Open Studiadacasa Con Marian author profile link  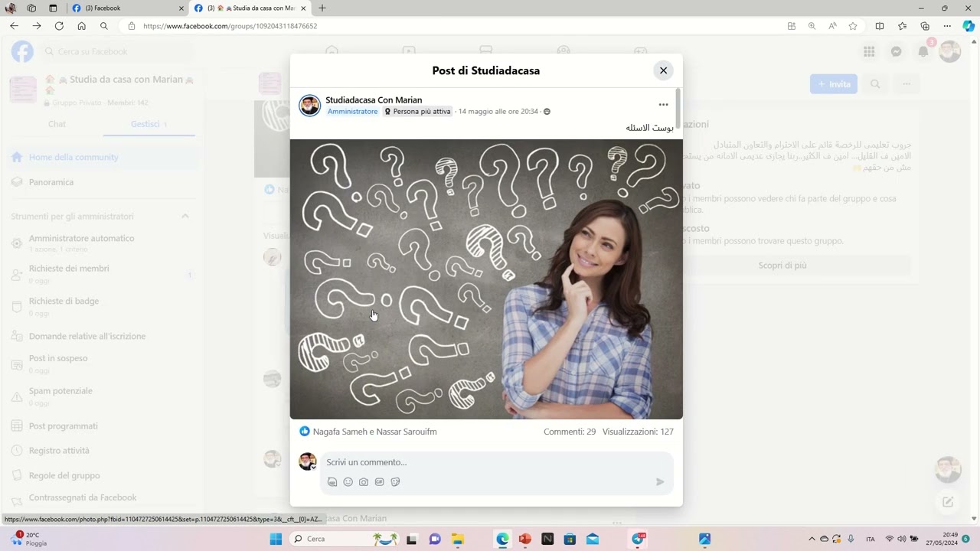pos(374,100)
